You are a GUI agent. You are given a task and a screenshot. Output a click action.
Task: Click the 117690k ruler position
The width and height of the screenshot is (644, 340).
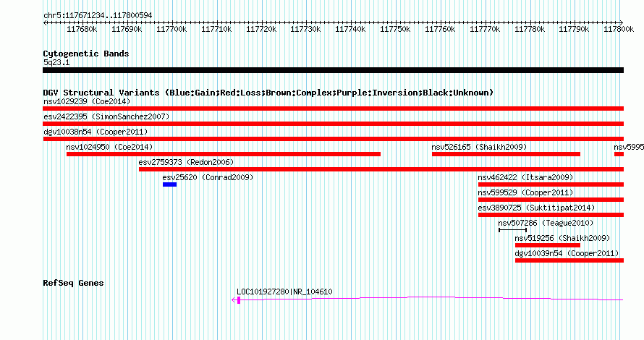click(x=127, y=29)
